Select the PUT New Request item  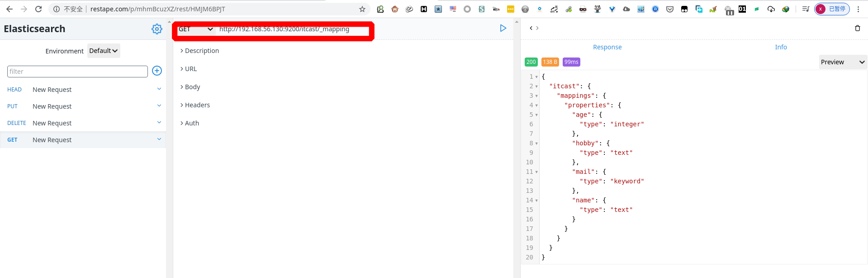pyautogui.click(x=83, y=106)
